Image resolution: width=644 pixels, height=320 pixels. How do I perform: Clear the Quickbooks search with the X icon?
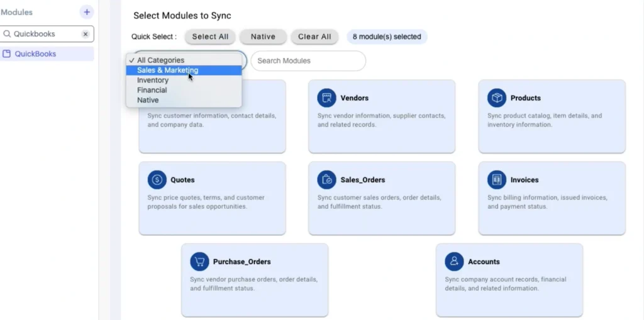point(86,34)
